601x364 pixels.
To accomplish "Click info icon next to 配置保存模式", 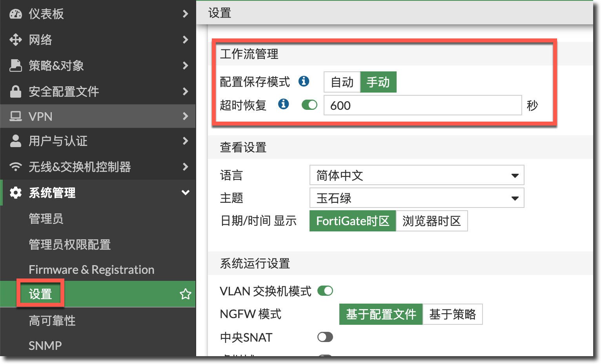I will (x=304, y=81).
